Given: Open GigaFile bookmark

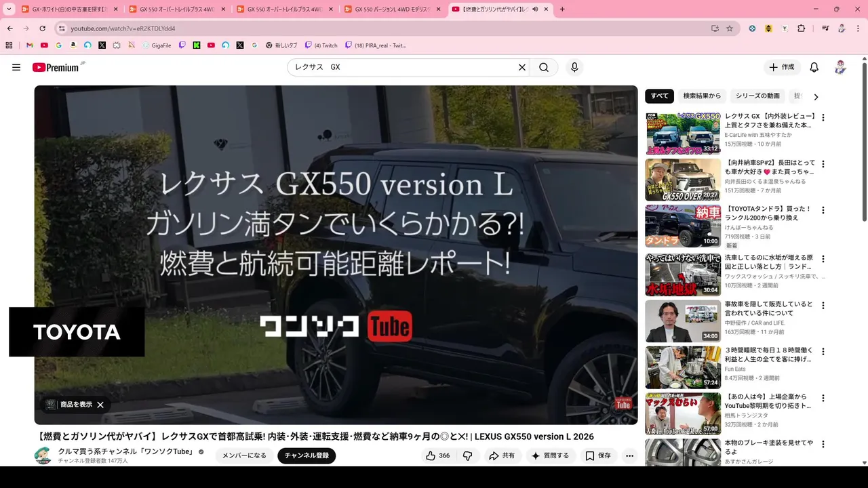Looking at the screenshot, I should tap(157, 45).
